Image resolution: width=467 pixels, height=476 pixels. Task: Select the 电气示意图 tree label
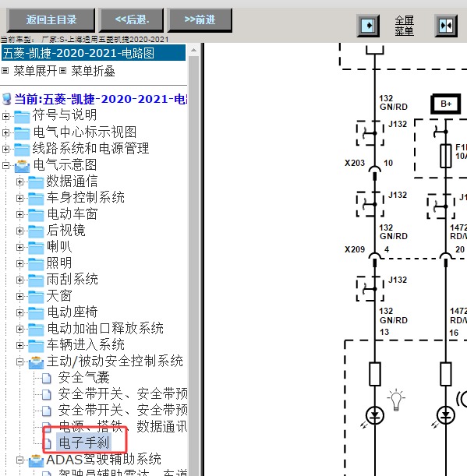[x=65, y=165]
